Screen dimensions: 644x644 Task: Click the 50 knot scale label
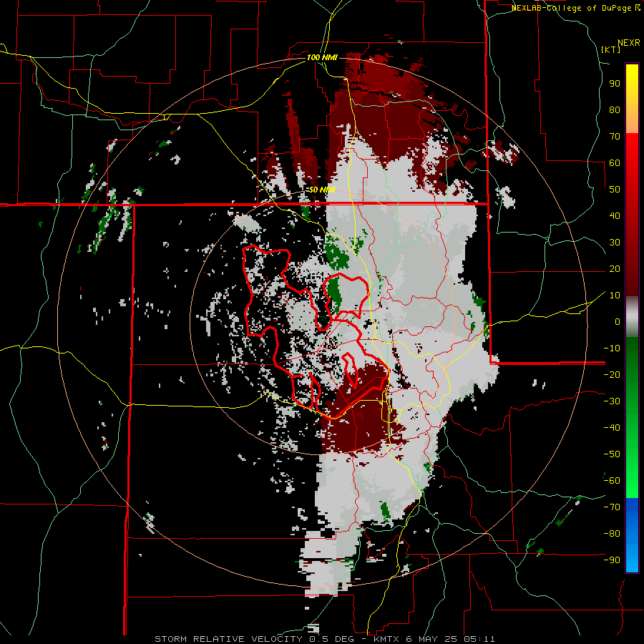click(615, 190)
